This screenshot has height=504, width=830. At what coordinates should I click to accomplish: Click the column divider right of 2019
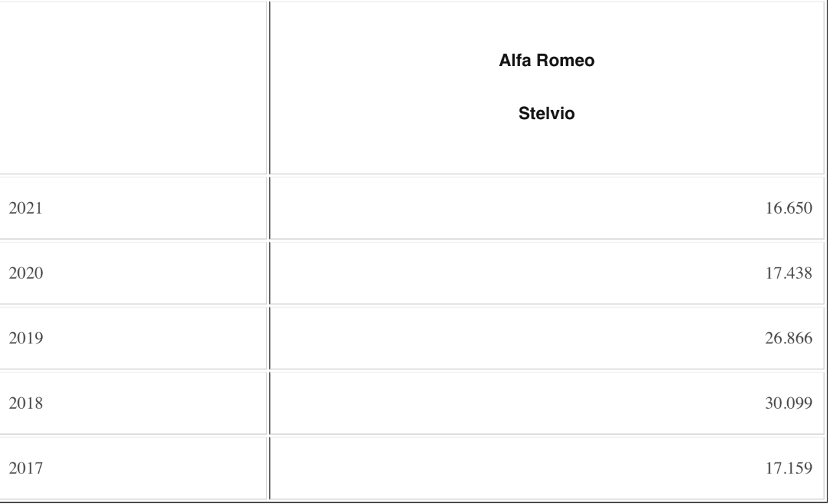(268, 338)
